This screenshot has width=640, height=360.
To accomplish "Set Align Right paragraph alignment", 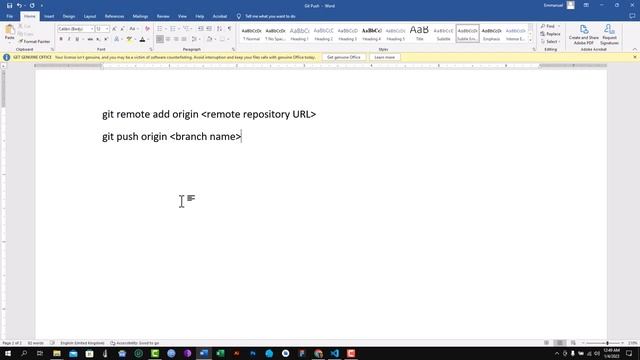I will [x=176, y=39].
